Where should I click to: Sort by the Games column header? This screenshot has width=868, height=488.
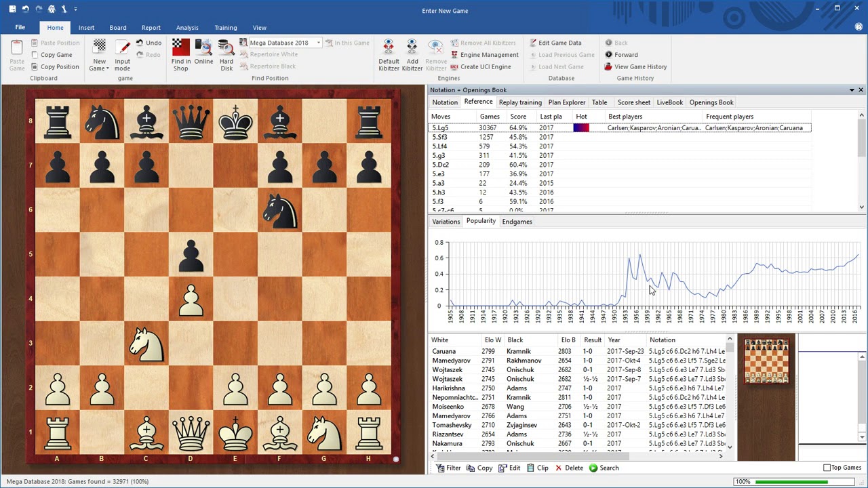coord(490,117)
